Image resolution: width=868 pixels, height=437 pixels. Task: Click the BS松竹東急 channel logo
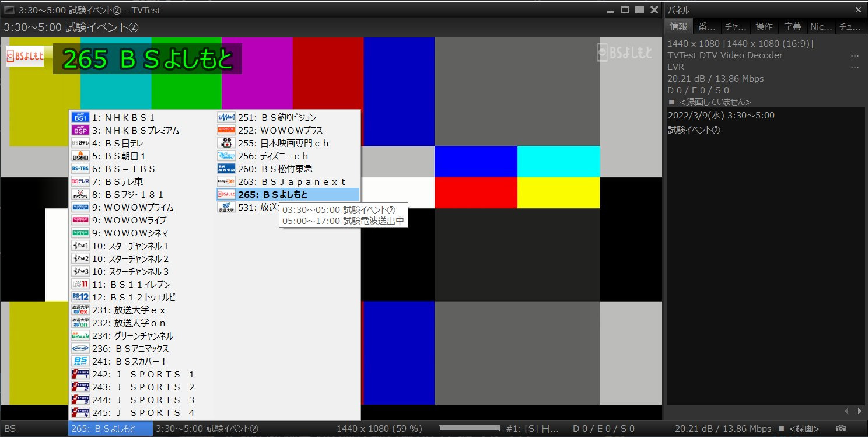click(226, 169)
